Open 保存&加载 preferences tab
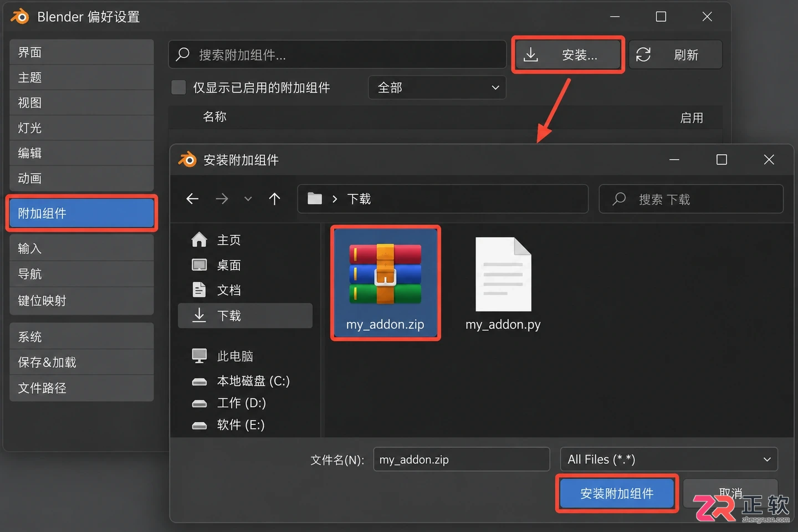This screenshot has width=798, height=532. coord(81,362)
